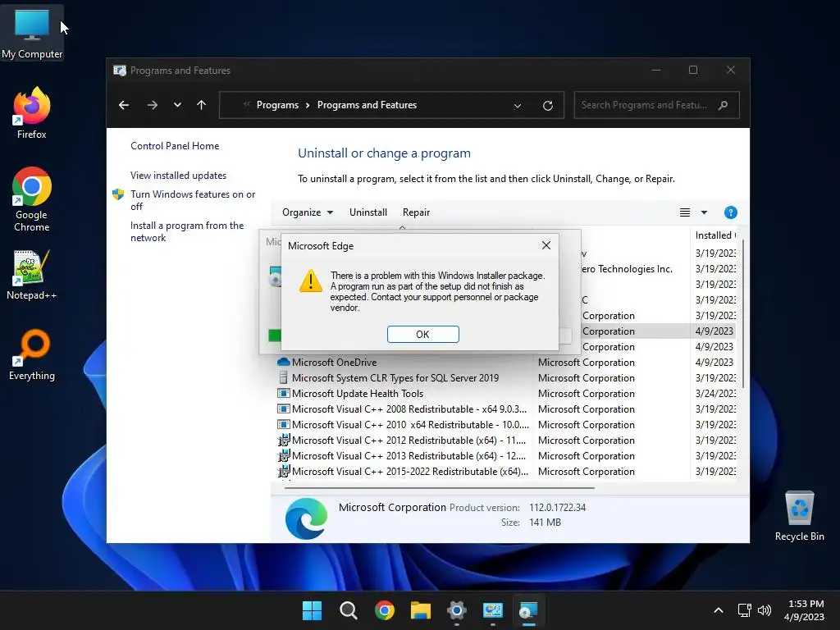Click the 141 MB size value
Viewport: 840px width, 630px height.
pos(545,523)
